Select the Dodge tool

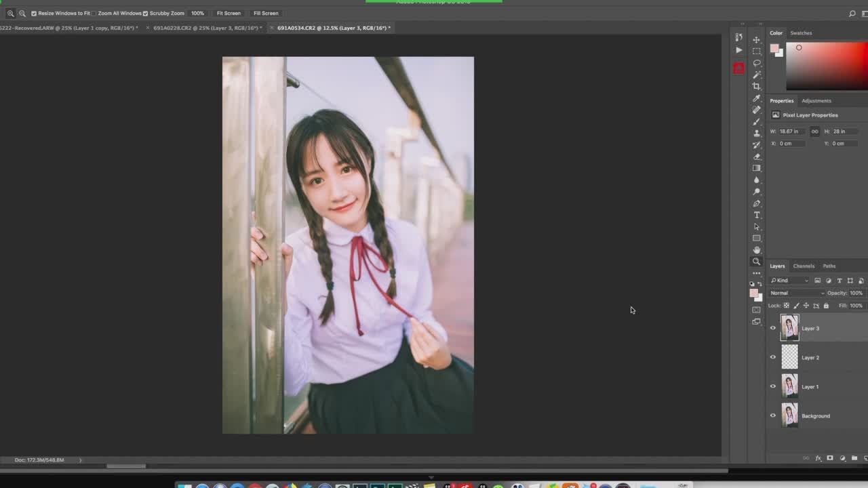tap(757, 192)
